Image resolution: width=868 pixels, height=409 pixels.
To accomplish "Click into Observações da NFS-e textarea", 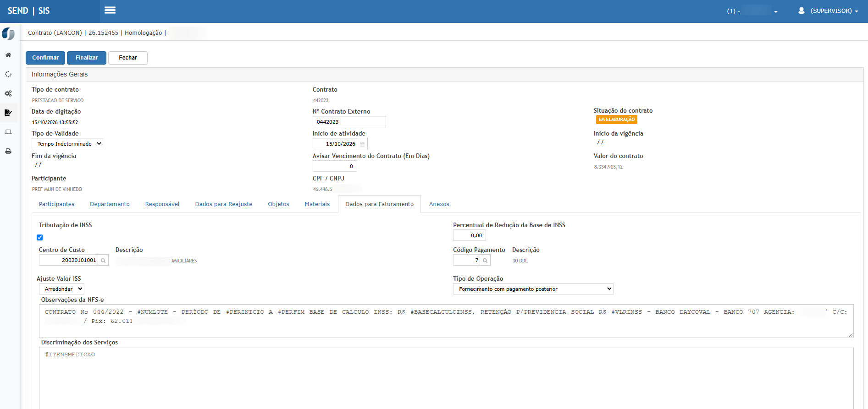I will (x=446, y=321).
